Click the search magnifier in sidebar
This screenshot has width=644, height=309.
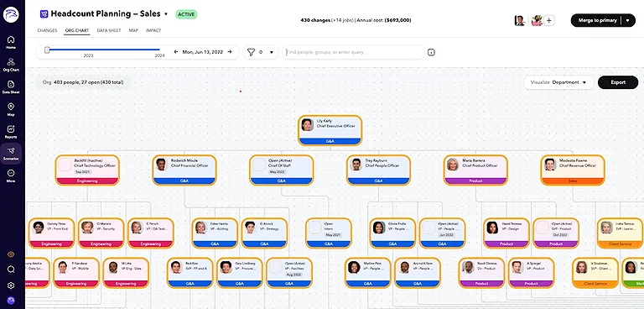[x=11, y=270]
